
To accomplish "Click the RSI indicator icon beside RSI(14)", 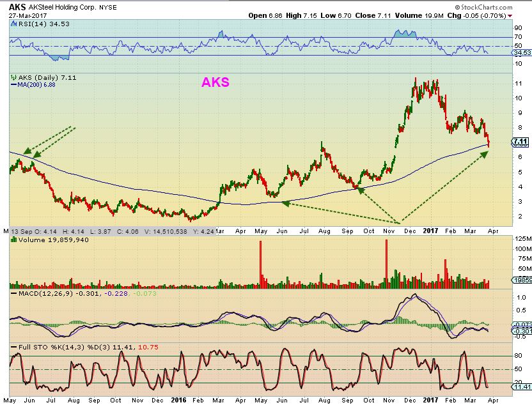I will point(13,24).
